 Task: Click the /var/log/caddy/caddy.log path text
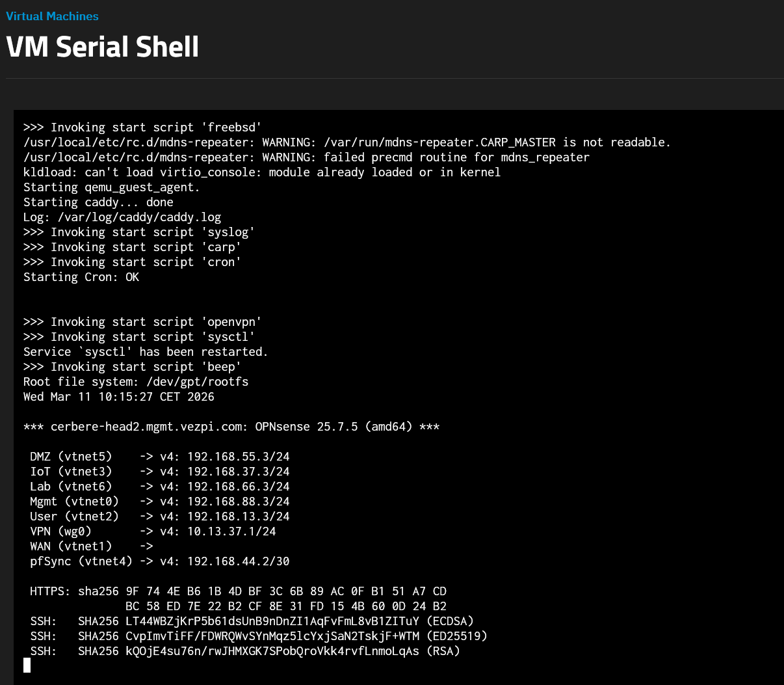(139, 217)
